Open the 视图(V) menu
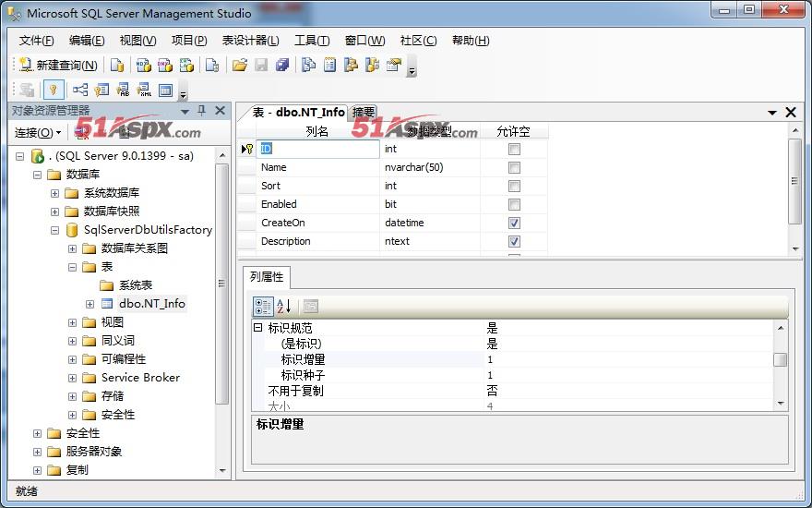Viewport: 812px width, 508px height. click(137, 41)
